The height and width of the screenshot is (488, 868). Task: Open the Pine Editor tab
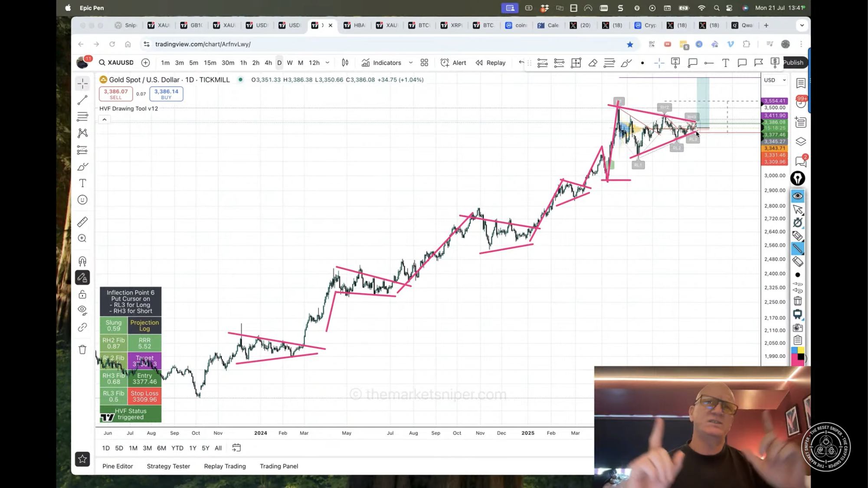pyautogui.click(x=118, y=466)
